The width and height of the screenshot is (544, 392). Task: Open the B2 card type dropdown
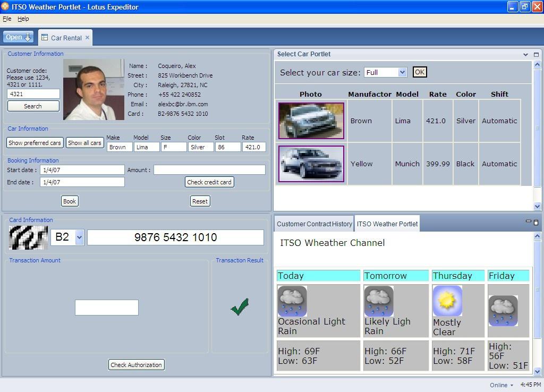point(80,237)
